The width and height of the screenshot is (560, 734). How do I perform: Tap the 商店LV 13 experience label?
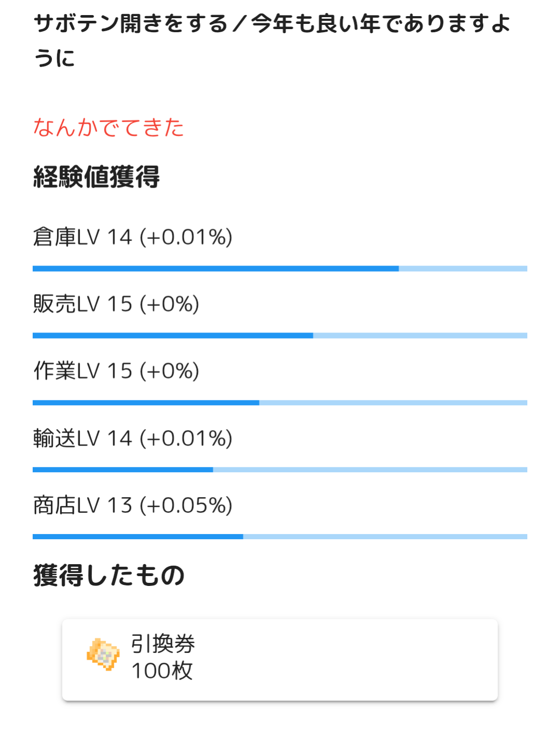[132, 505]
